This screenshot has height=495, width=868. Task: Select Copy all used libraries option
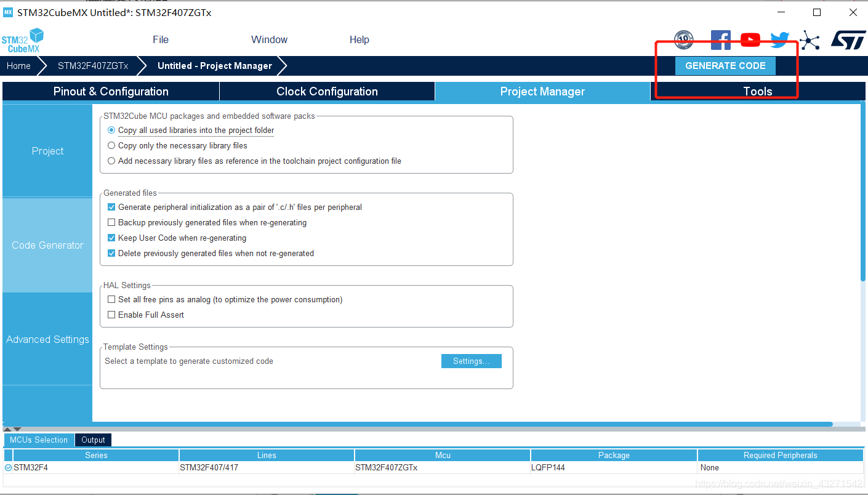click(111, 131)
